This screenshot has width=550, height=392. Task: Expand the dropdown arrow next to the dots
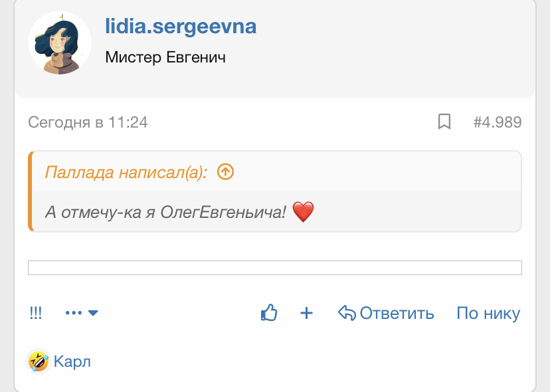point(93,313)
